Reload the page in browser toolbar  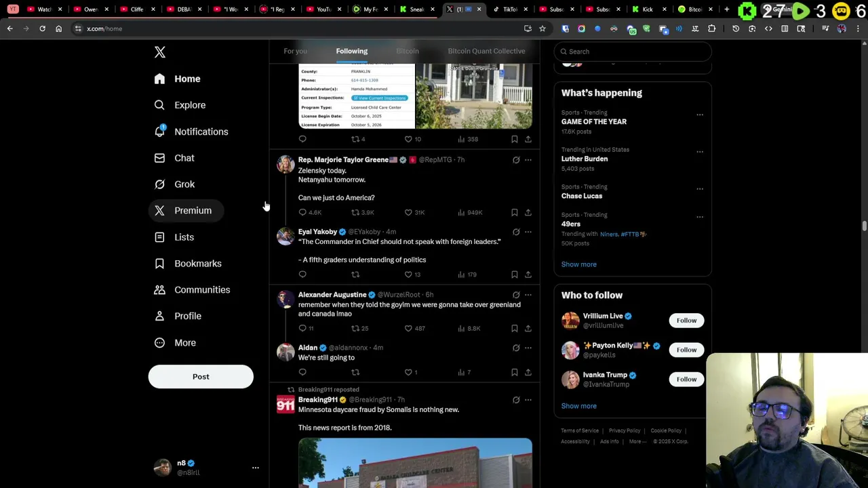pyautogui.click(x=42, y=28)
